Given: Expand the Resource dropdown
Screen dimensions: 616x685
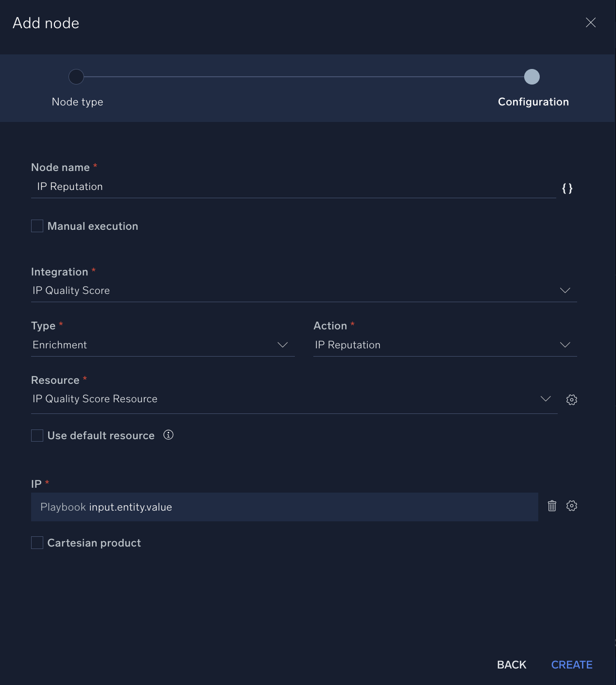Looking at the screenshot, I should coord(545,399).
